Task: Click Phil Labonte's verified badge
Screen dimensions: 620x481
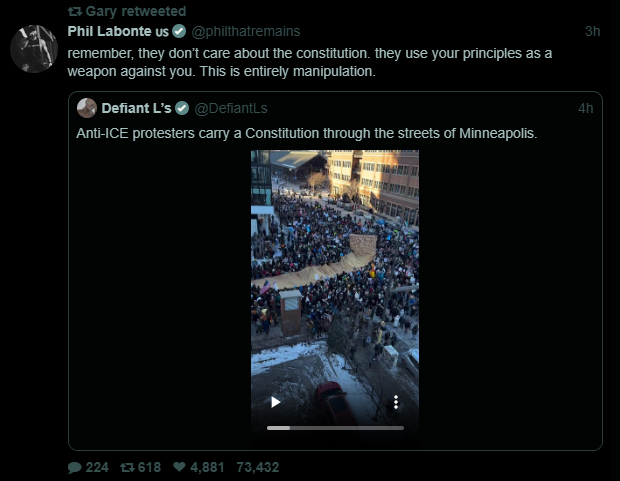Action: pos(179,31)
